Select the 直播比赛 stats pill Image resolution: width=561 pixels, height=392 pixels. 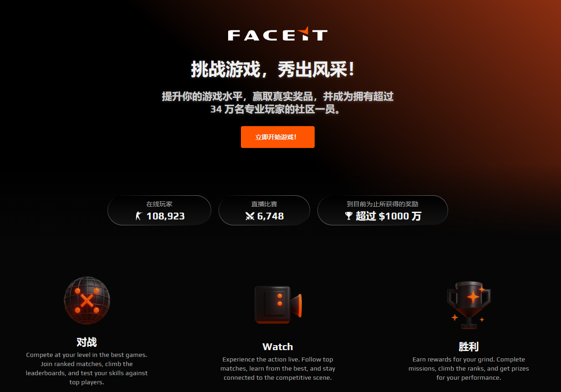coord(264,210)
